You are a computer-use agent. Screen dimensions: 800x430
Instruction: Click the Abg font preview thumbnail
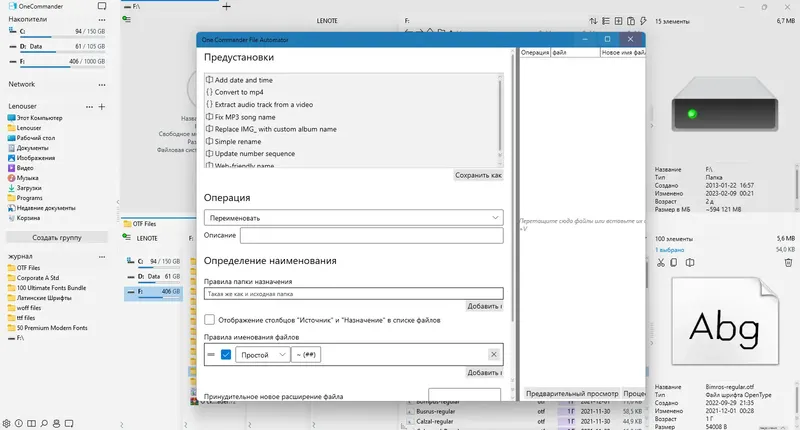click(724, 321)
